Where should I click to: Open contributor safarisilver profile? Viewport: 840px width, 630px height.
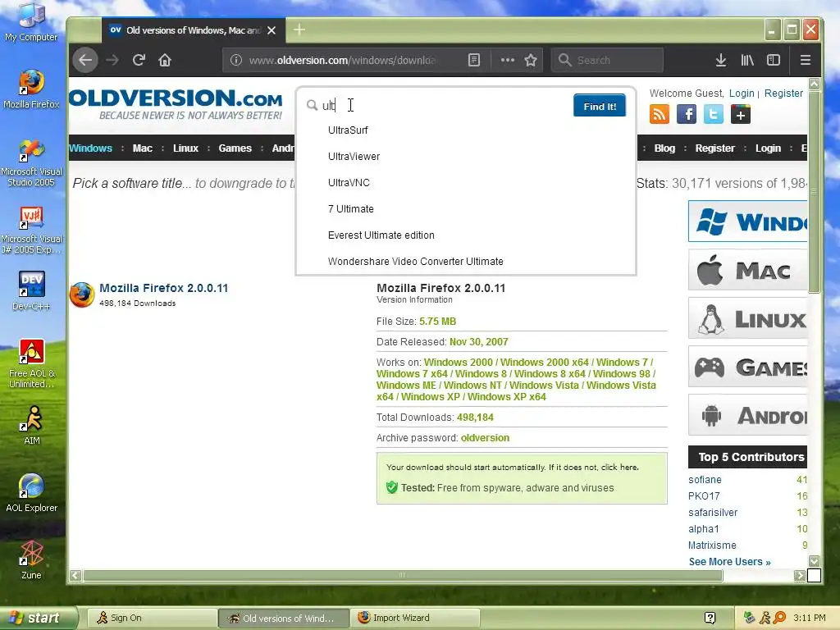(x=713, y=513)
